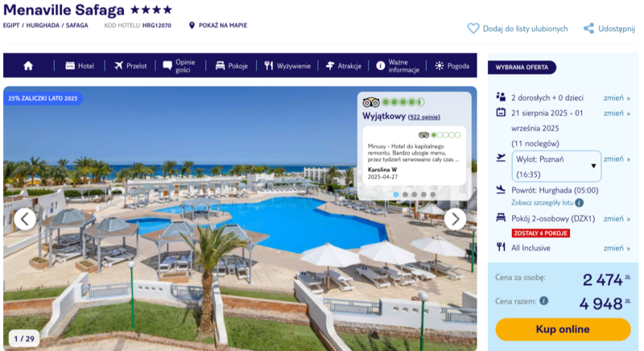Viewport: 644px width, 351px height.
Task: Open the 922 opinie reviews link
Action: (424, 117)
